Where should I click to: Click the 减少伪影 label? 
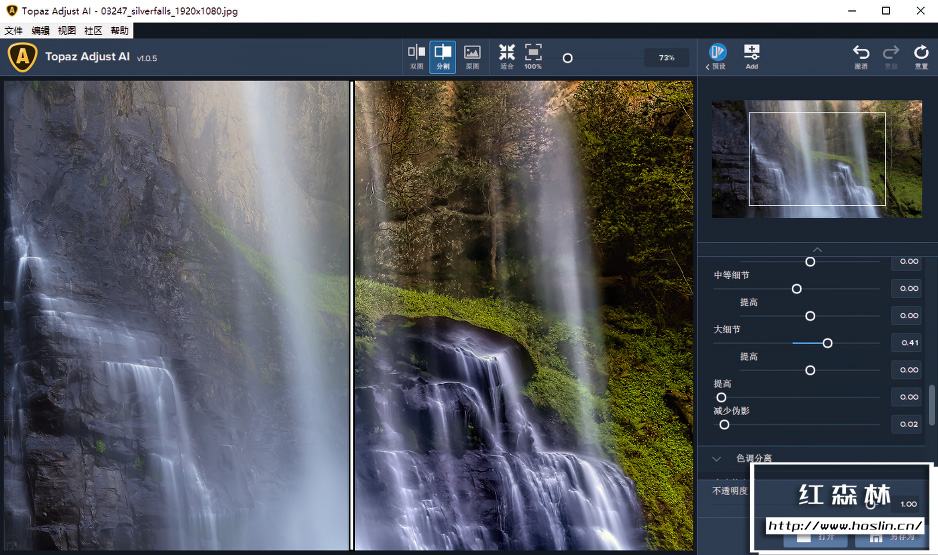pyautogui.click(x=731, y=411)
